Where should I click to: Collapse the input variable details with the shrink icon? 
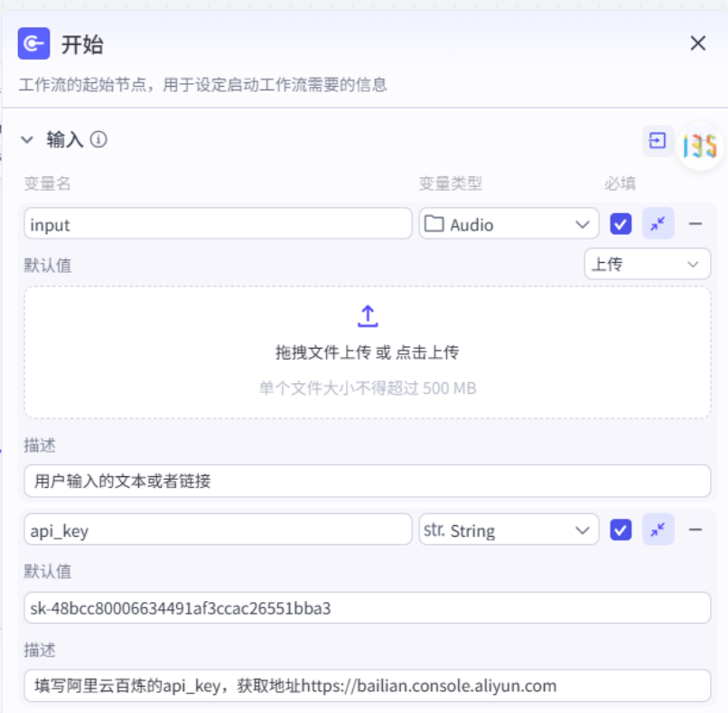[658, 224]
